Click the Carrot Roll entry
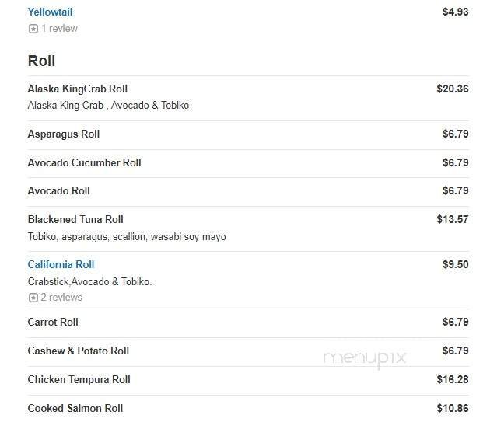This screenshot has height=422, width=504. 53,322
